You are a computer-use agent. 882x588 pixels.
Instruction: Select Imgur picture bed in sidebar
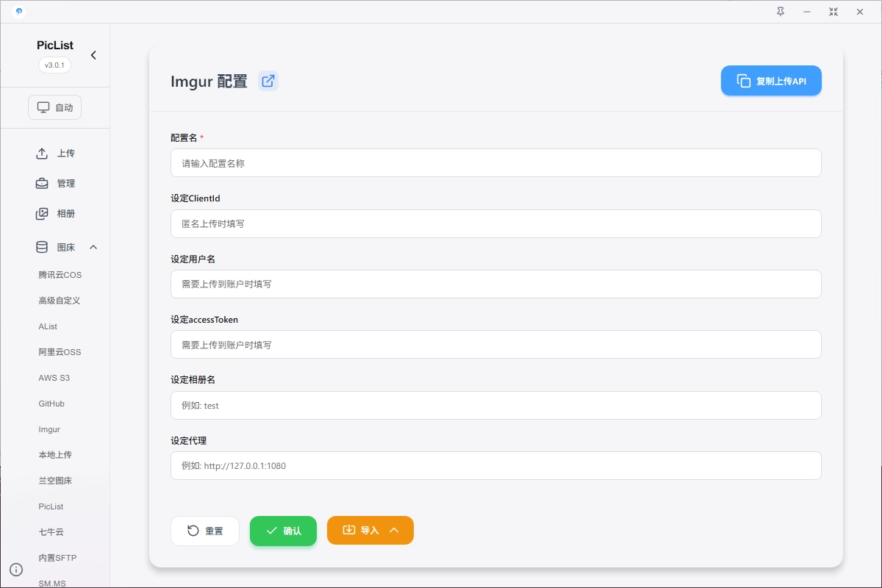(x=49, y=429)
